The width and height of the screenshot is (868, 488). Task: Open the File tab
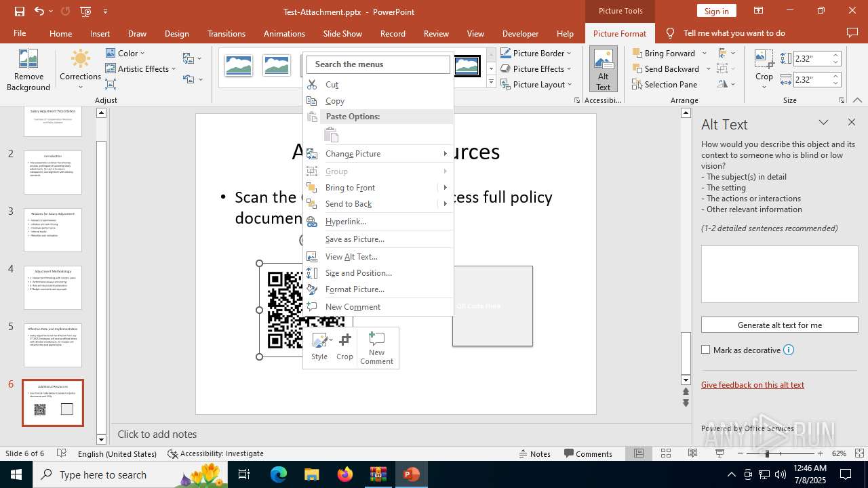pos(20,33)
